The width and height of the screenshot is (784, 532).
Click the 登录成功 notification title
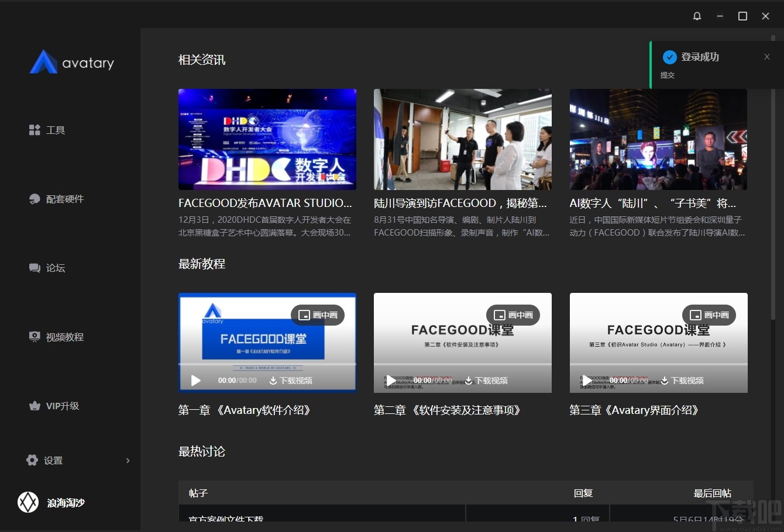(x=700, y=57)
